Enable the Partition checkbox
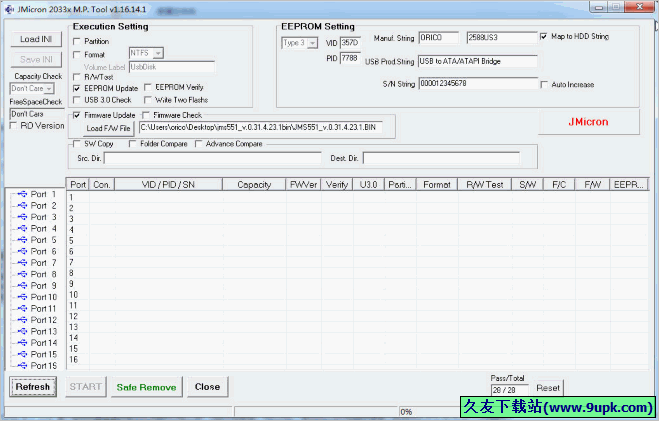Screen dimensions: 659x421 click(76, 41)
